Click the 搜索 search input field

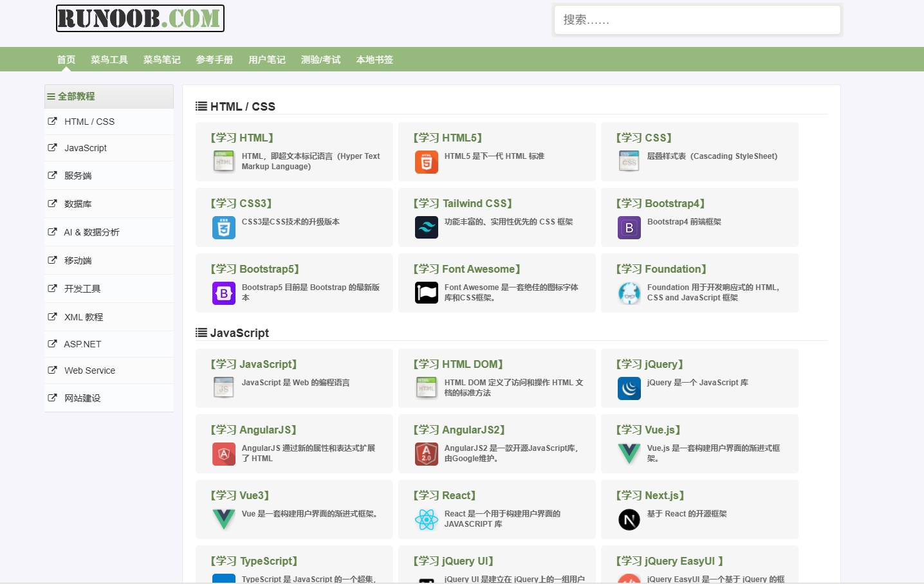click(697, 20)
